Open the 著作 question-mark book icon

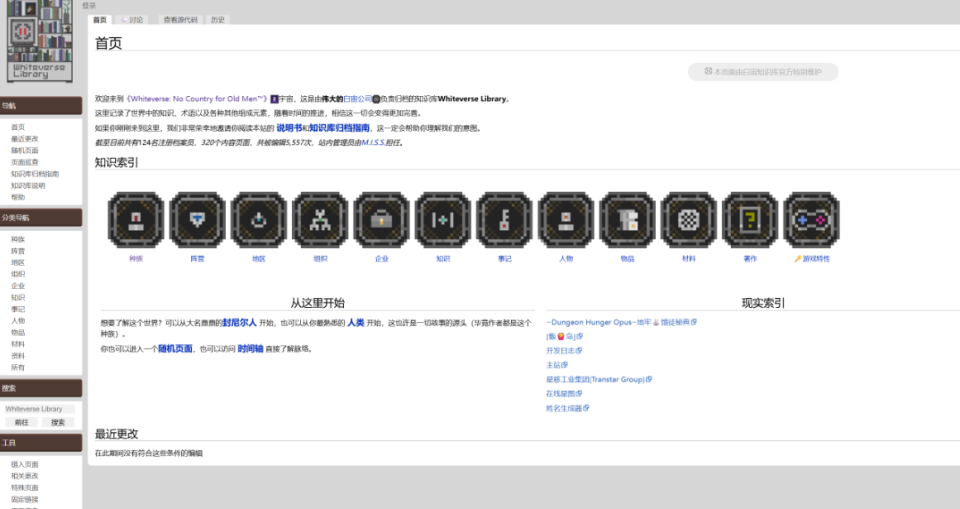click(x=750, y=220)
